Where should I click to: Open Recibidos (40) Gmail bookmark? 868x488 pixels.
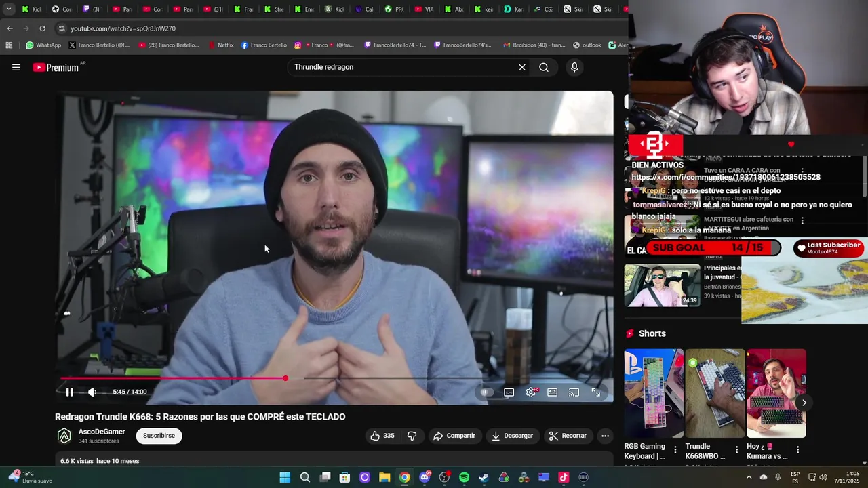tap(534, 45)
